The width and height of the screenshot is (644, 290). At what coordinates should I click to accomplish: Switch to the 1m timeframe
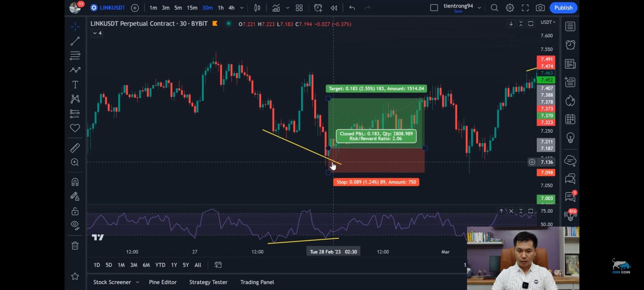153,8
